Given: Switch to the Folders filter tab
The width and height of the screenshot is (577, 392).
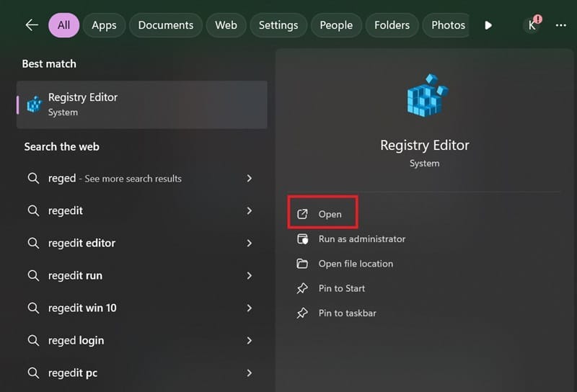Looking at the screenshot, I should (x=392, y=25).
